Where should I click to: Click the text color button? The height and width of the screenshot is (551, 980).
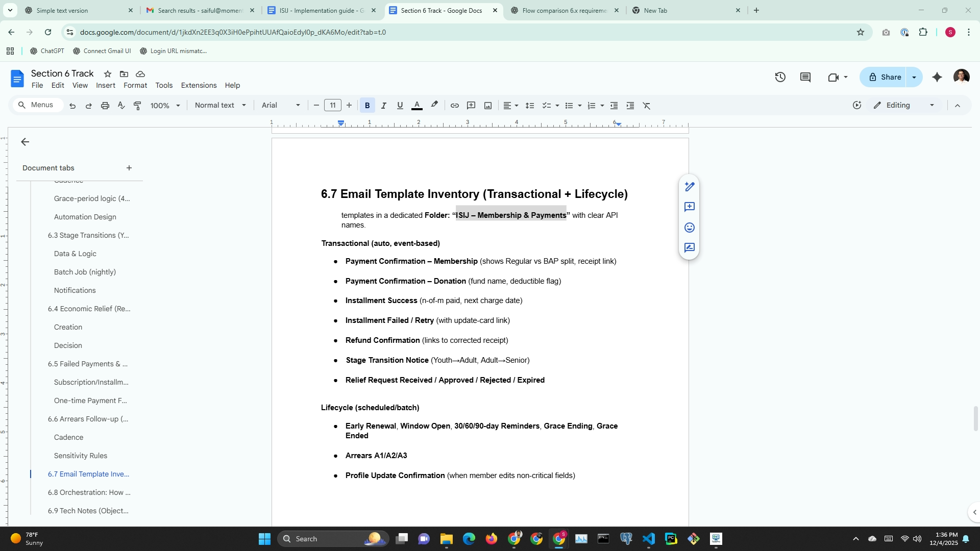coord(417,106)
